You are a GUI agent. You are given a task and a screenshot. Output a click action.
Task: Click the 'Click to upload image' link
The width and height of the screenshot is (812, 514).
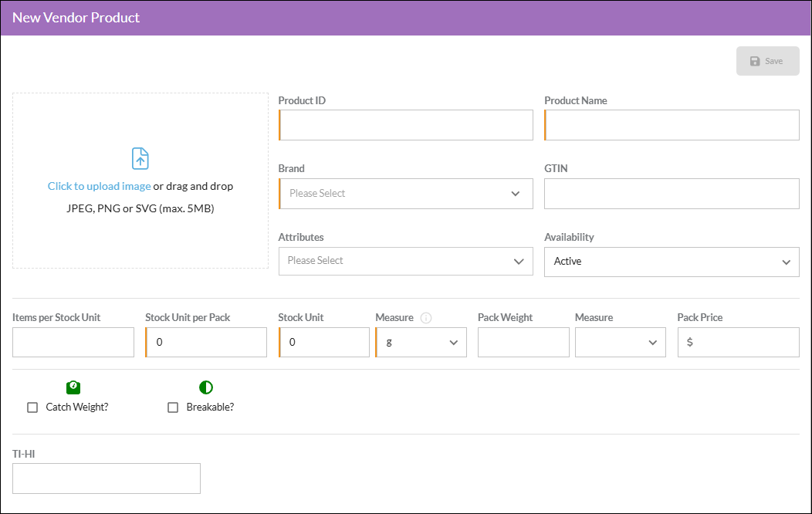coord(99,186)
